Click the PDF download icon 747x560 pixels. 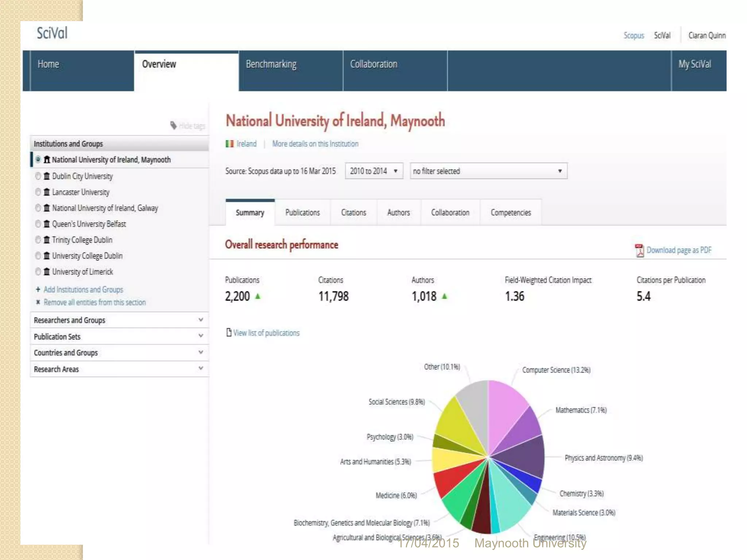(639, 250)
